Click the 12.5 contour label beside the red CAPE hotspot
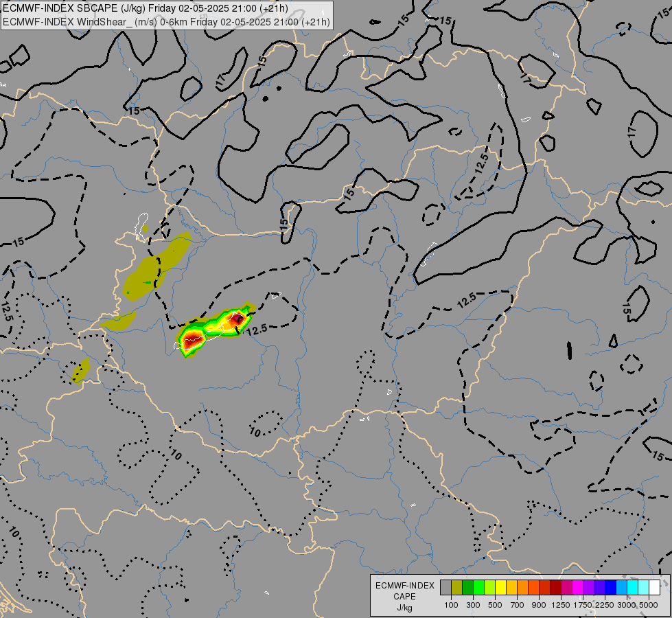The height and width of the screenshot is (618, 672). [x=257, y=330]
